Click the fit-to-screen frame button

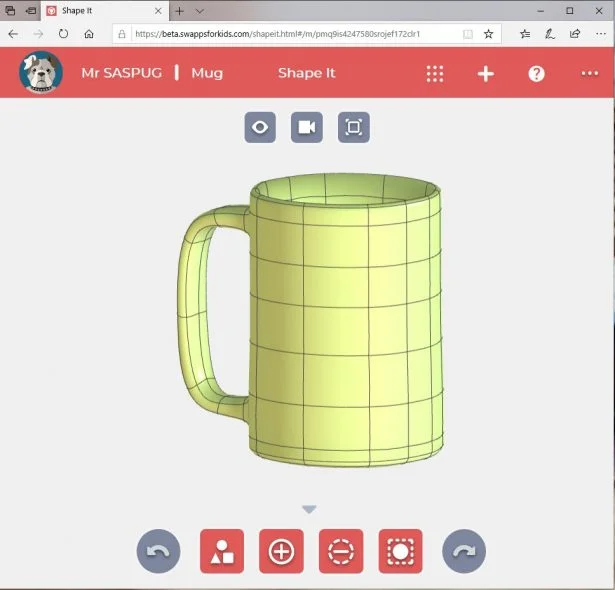point(354,127)
